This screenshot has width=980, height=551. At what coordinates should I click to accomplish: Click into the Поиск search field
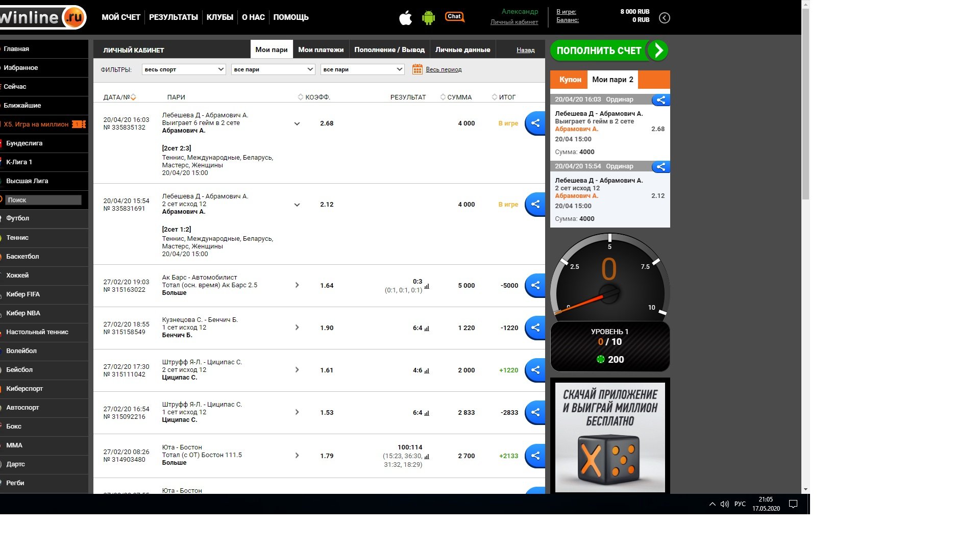pos(43,200)
